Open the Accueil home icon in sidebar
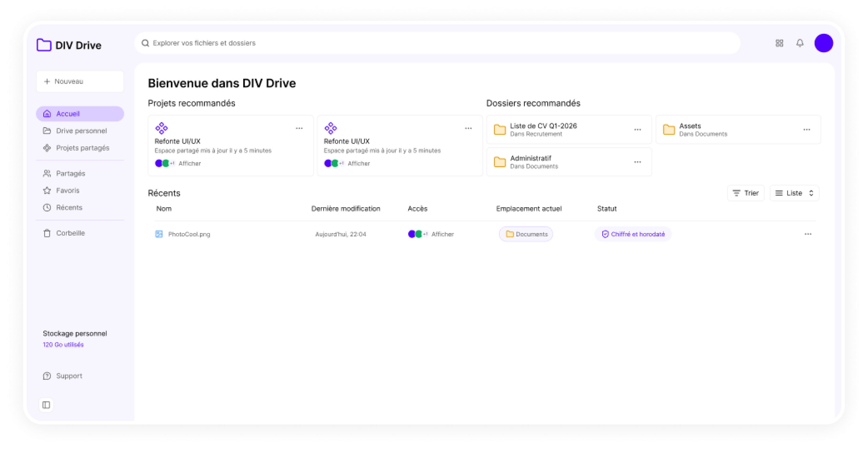 (47, 114)
